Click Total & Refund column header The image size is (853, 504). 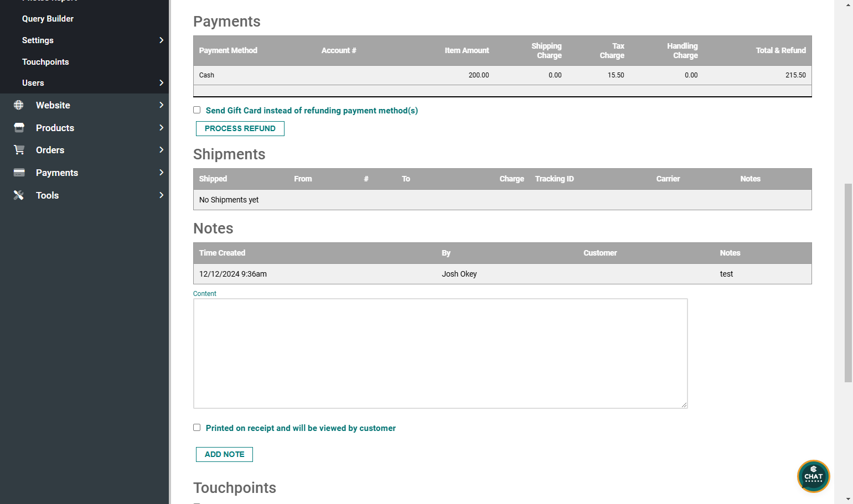(780, 50)
